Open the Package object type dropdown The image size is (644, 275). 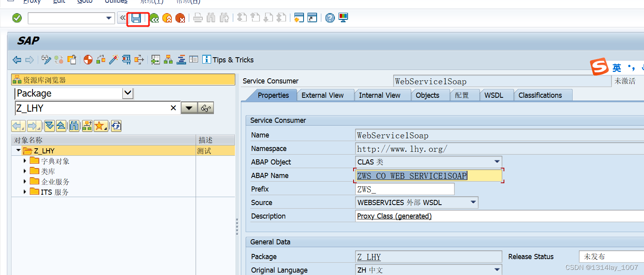tap(128, 93)
